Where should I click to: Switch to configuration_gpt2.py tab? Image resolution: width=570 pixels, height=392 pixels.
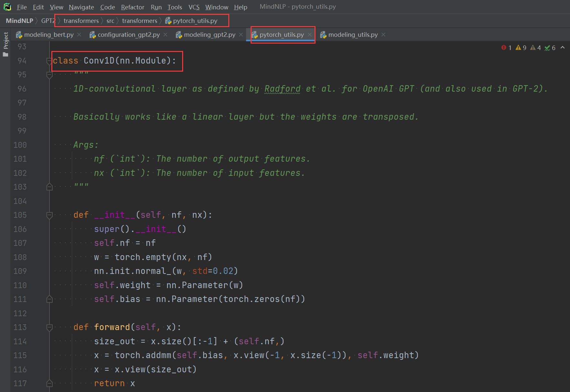click(129, 35)
